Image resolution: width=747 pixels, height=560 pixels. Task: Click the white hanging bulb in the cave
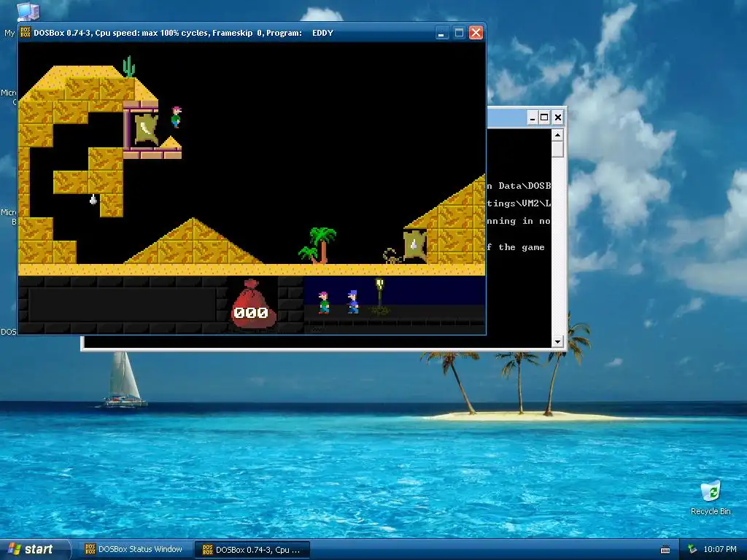93,200
